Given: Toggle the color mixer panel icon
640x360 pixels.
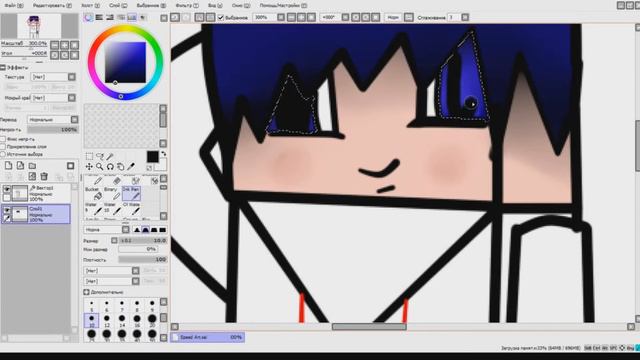Looking at the screenshot, I should pos(121,18).
